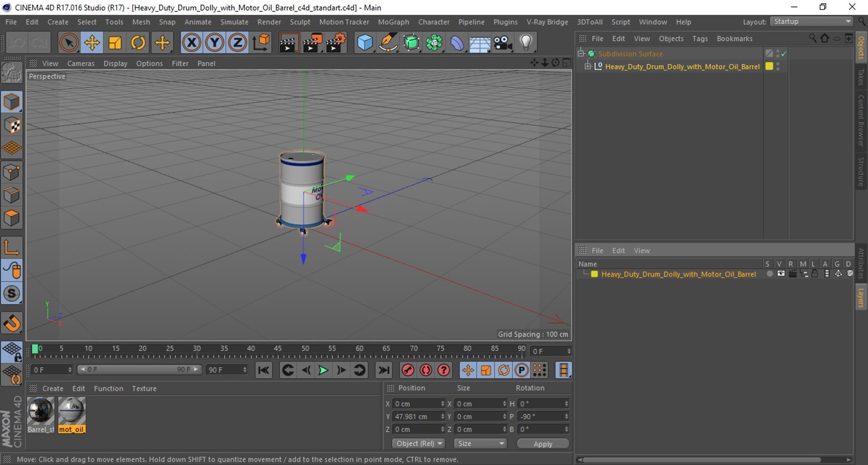
Task: Switch the coordinate system icon
Action: [261, 43]
